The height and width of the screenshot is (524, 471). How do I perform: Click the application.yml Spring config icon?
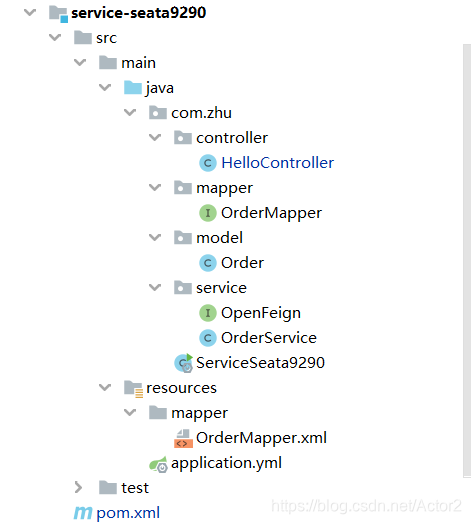158,464
